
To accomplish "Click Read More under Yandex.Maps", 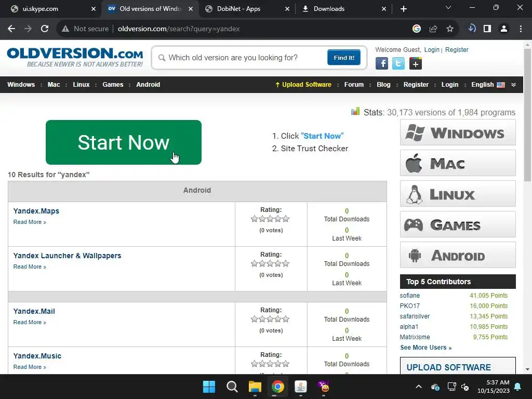I will click(x=30, y=222).
